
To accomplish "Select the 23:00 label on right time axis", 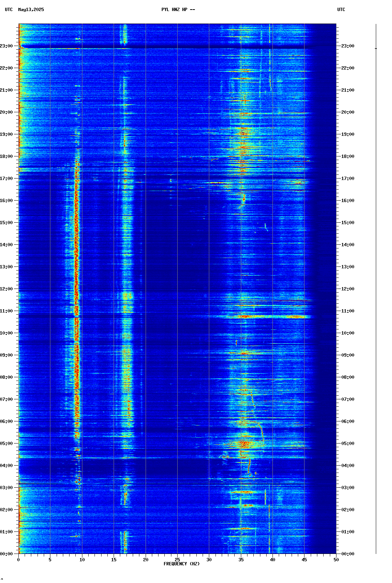I will coord(348,46).
